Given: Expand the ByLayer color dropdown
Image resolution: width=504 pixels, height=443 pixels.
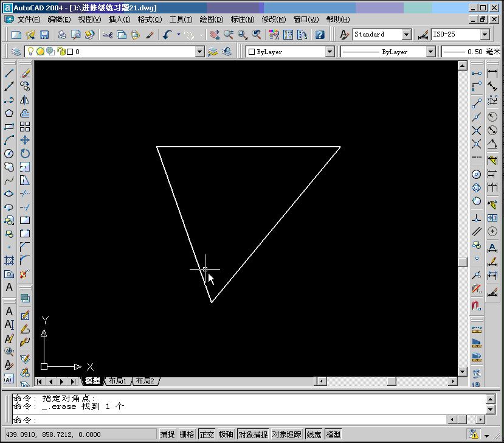Looking at the screenshot, I should pos(330,52).
